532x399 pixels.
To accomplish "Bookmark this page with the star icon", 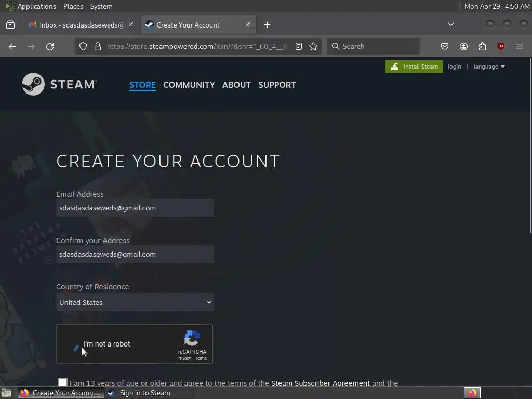I will coord(313,46).
